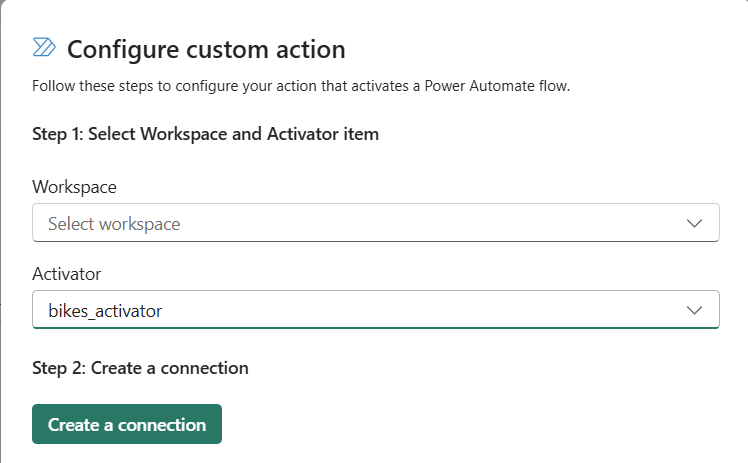Expand the Workspace dropdown chevron

695,223
